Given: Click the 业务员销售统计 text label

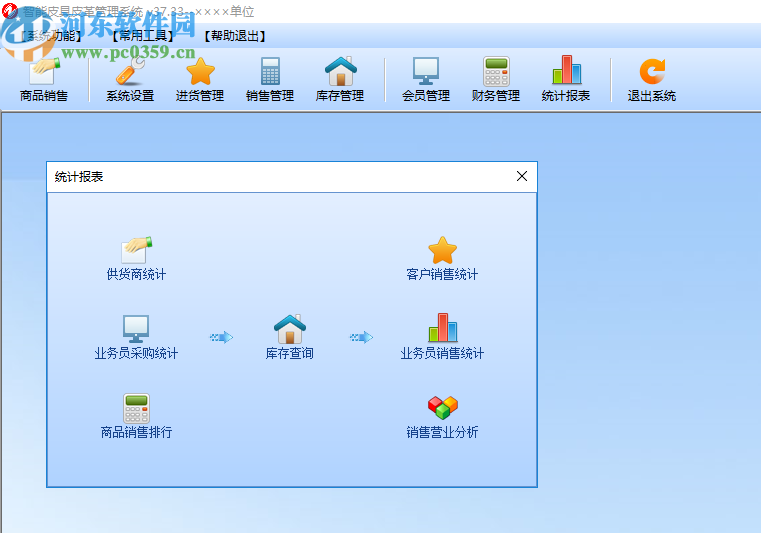Looking at the screenshot, I should (x=442, y=353).
